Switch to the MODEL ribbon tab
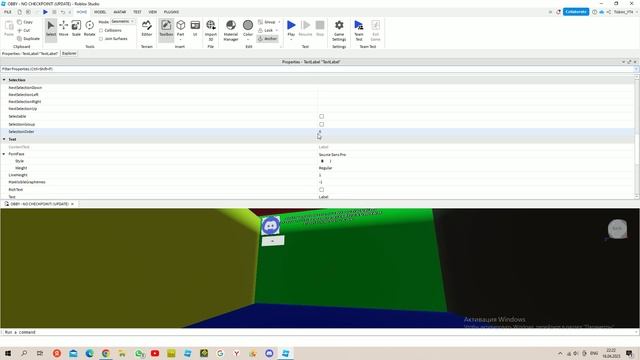This screenshot has height=360, width=640. coord(100,12)
